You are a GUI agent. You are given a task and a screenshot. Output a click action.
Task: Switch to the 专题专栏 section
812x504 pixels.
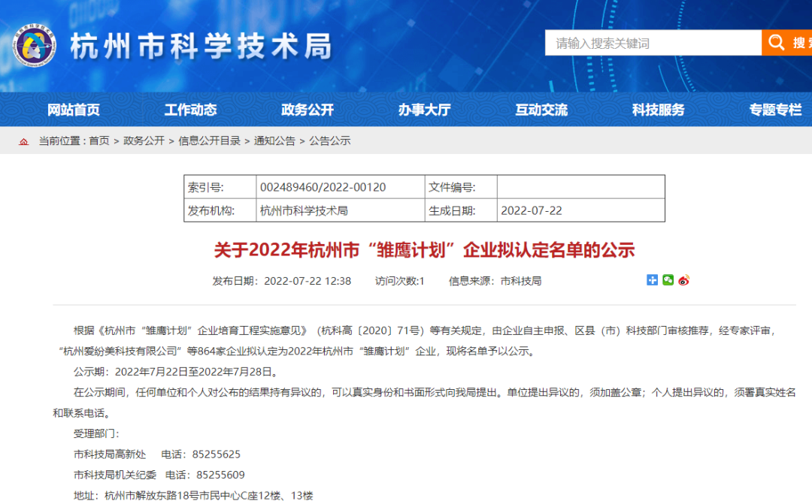(774, 109)
